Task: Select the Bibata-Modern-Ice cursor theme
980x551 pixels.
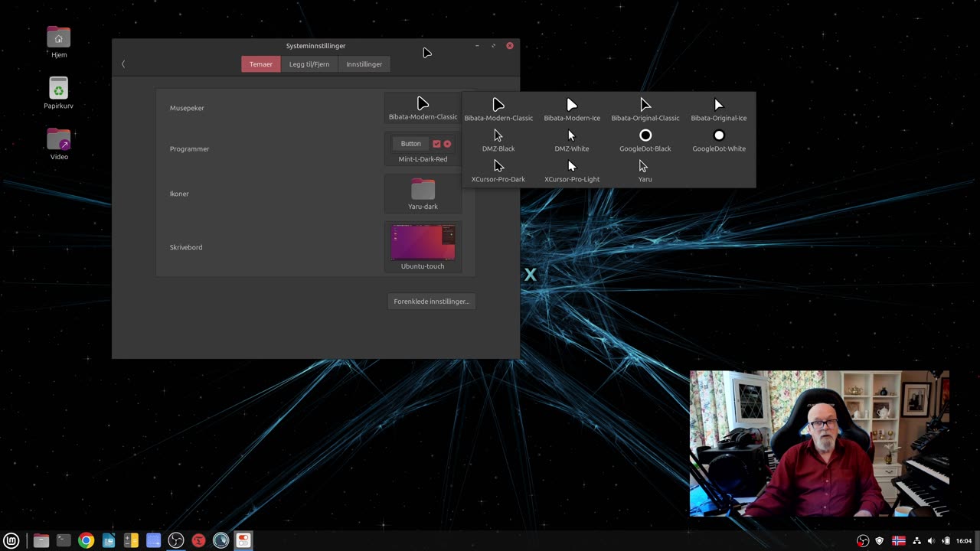Action: [x=571, y=109]
